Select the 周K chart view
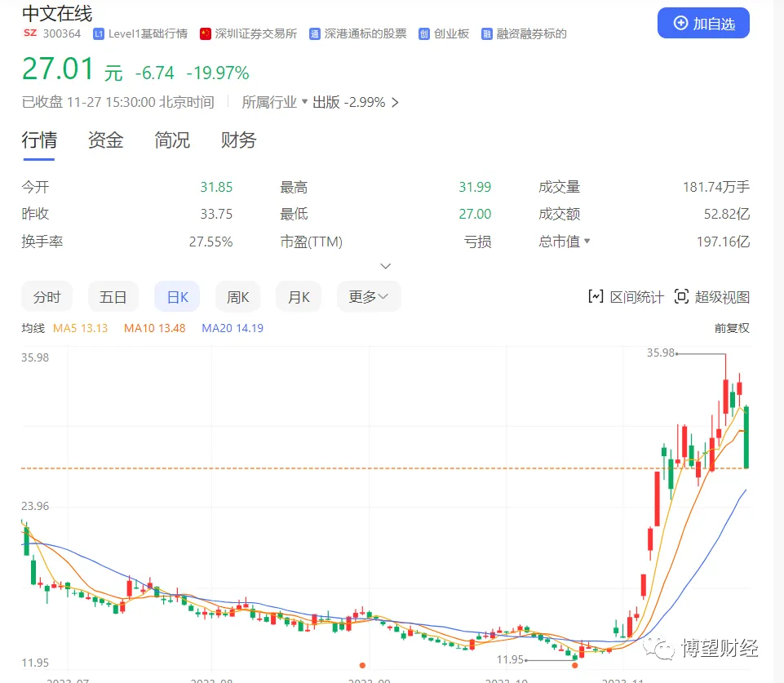The width and height of the screenshot is (784, 683). tap(237, 297)
